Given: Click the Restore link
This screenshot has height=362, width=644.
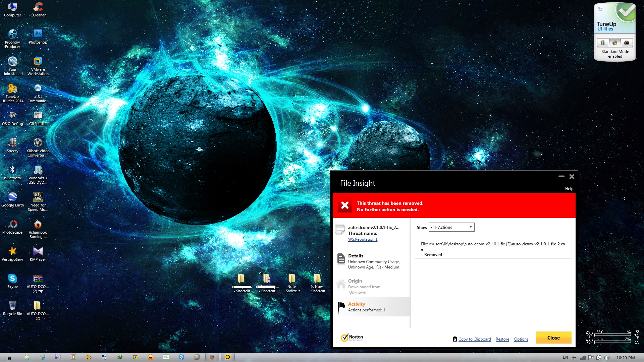Looking at the screenshot, I should (502, 339).
